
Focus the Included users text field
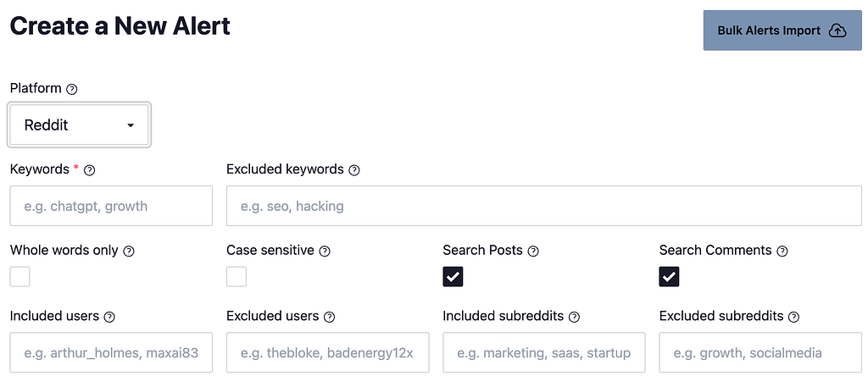111,352
